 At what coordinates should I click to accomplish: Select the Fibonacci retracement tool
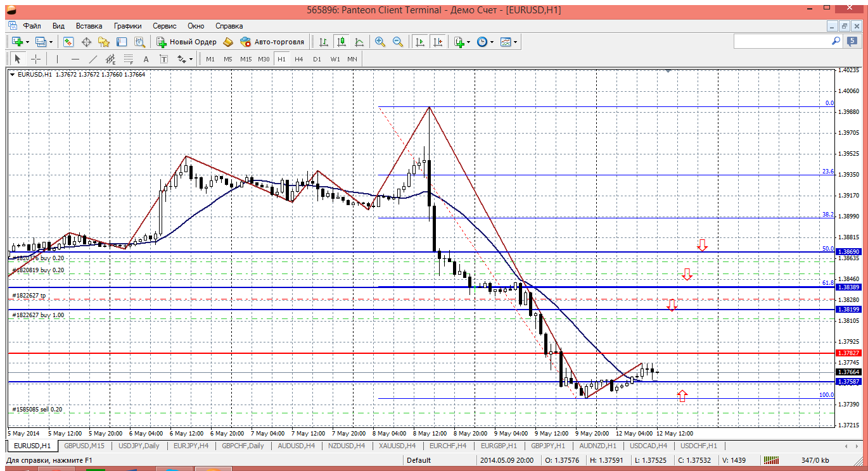[x=129, y=59]
